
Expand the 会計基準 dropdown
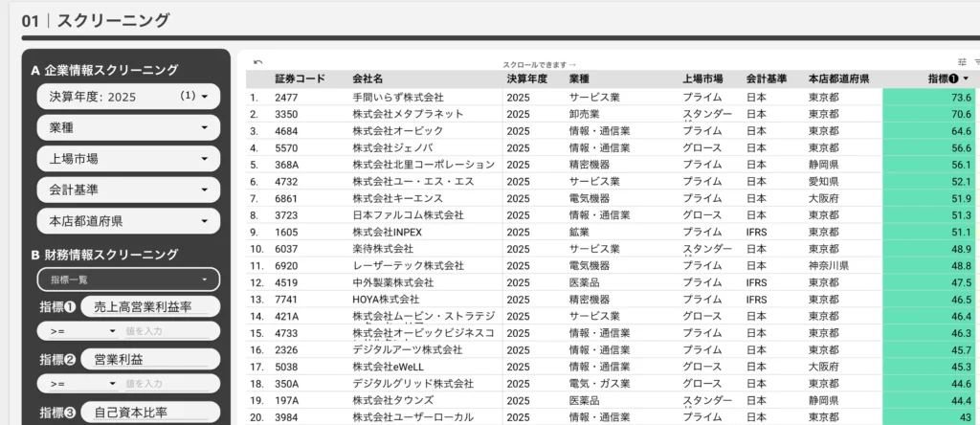tap(128, 190)
